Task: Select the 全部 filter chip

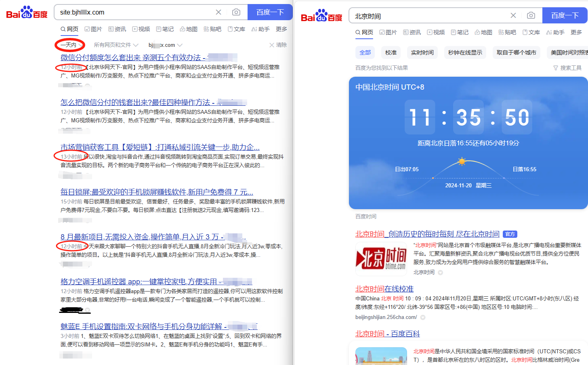Action: [365, 52]
